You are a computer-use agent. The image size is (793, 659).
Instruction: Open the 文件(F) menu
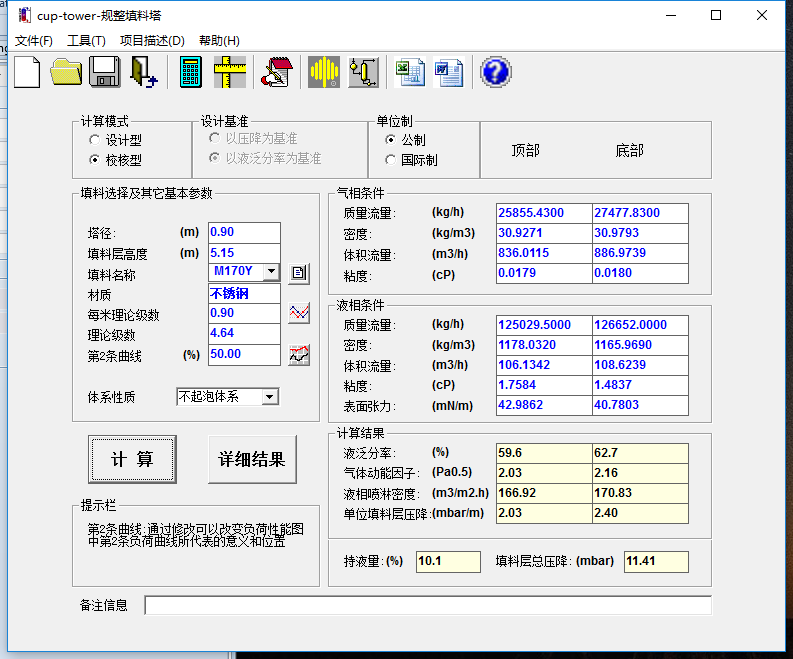[x=33, y=41]
